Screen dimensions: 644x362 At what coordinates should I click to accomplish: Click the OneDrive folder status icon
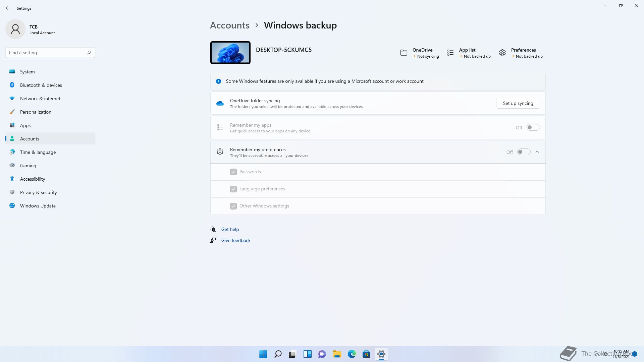pos(404,53)
